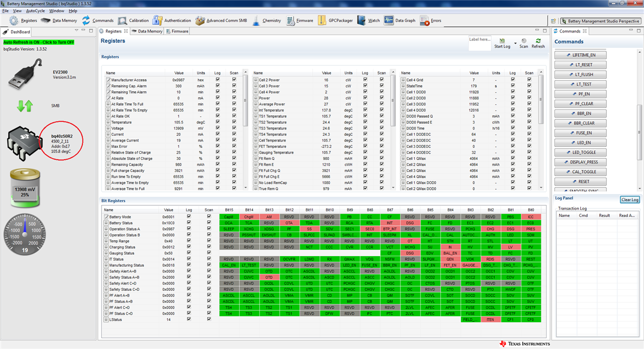Click the Units column header in first table
The width and height of the screenshot is (644, 349).
[201, 73]
